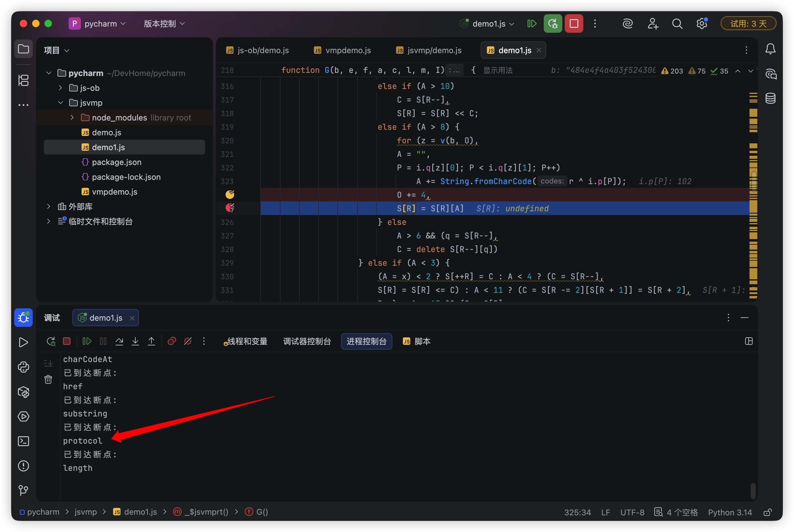Viewport: 794px width, 532px height.
Task: Click the 试用: 3 天 trial button
Action: (x=748, y=24)
